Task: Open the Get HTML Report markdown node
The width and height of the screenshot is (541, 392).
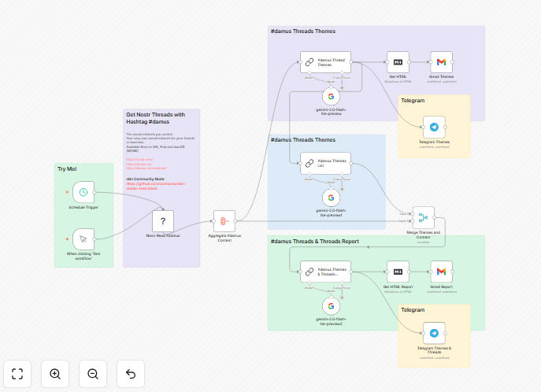Action: click(398, 272)
